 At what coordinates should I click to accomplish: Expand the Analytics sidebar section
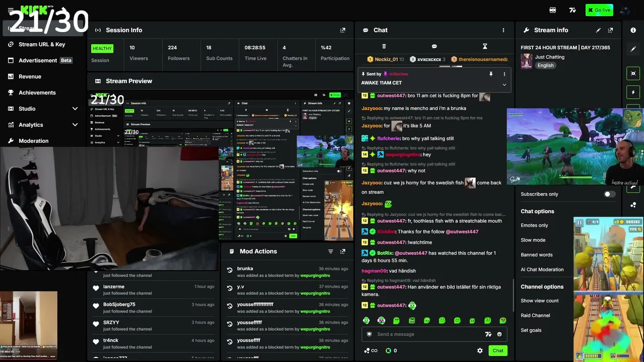[x=75, y=125]
